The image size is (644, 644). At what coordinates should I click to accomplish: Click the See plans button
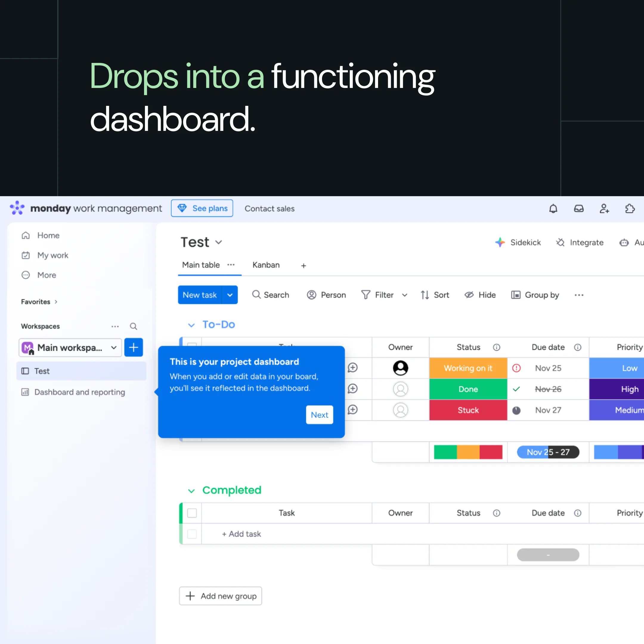(x=202, y=208)
